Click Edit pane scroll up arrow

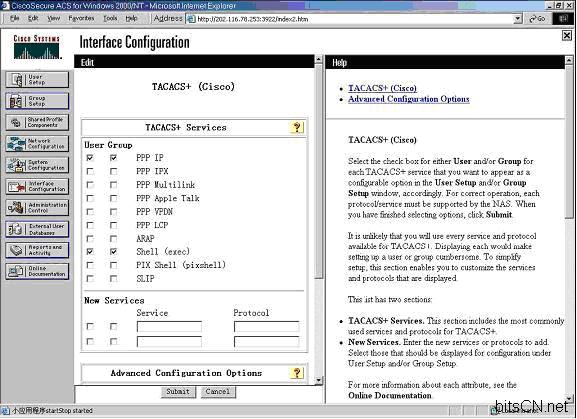(319, 59)
